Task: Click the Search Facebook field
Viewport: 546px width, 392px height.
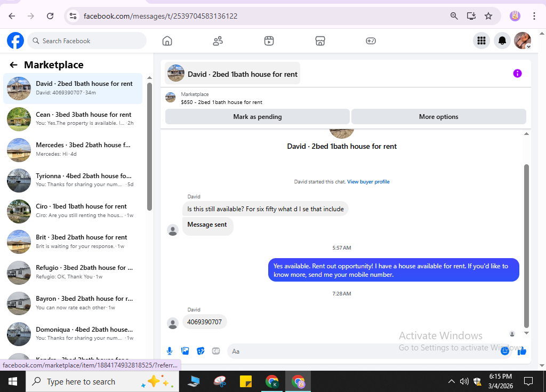Action: 87,41
